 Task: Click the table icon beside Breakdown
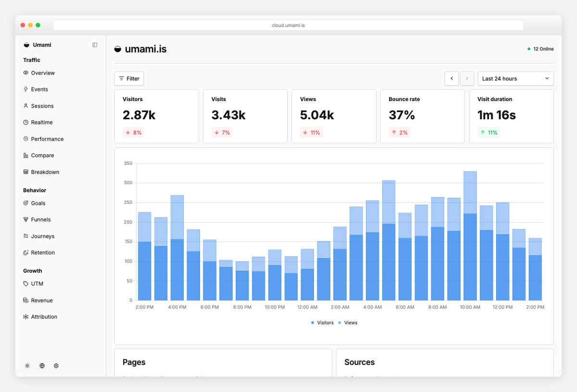(x=26, y=172)
